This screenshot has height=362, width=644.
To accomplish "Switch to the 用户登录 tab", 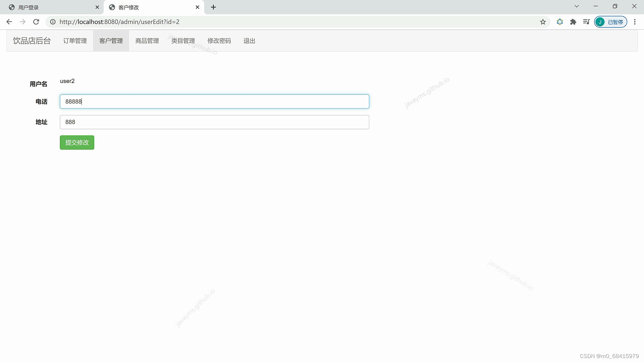I will click(50, 7).
